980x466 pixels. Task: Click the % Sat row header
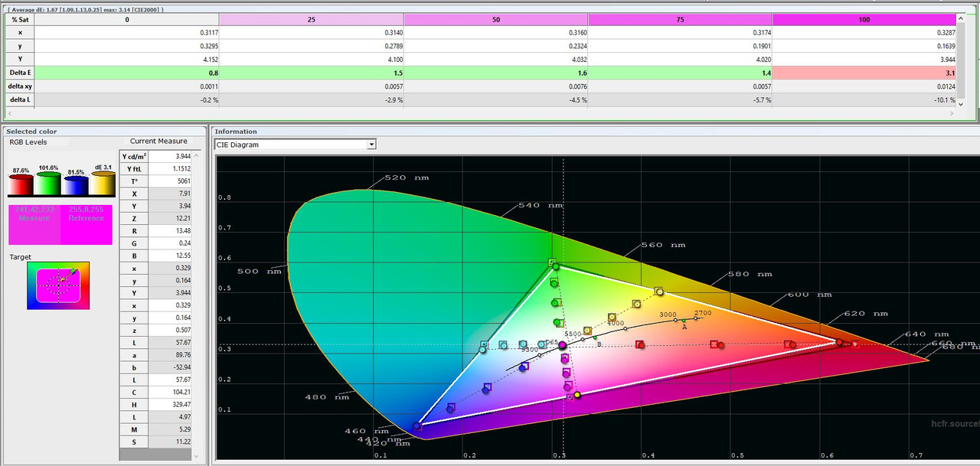(19, 19)
